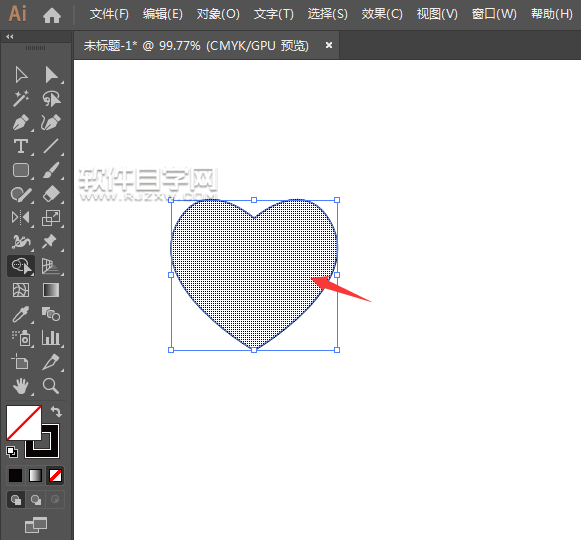Click the Home button
Image resolution: width=581 pixels, height=540 pixels.
coord(52,15)
